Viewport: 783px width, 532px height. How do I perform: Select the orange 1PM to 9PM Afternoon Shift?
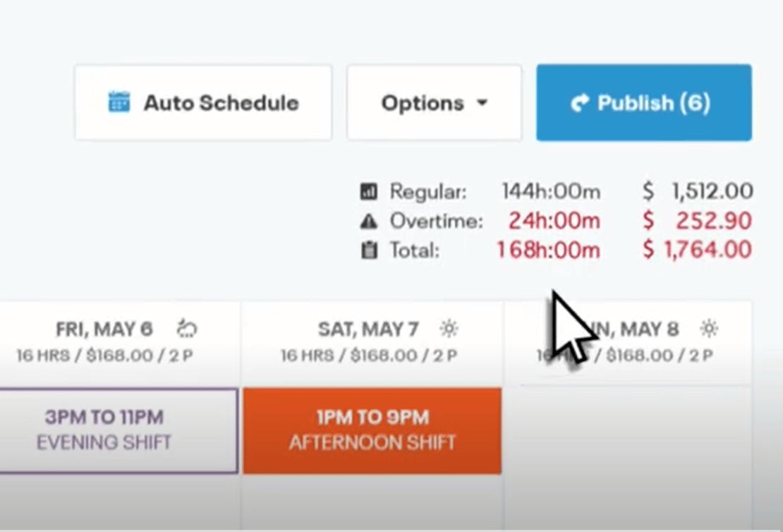click(372, 430)
